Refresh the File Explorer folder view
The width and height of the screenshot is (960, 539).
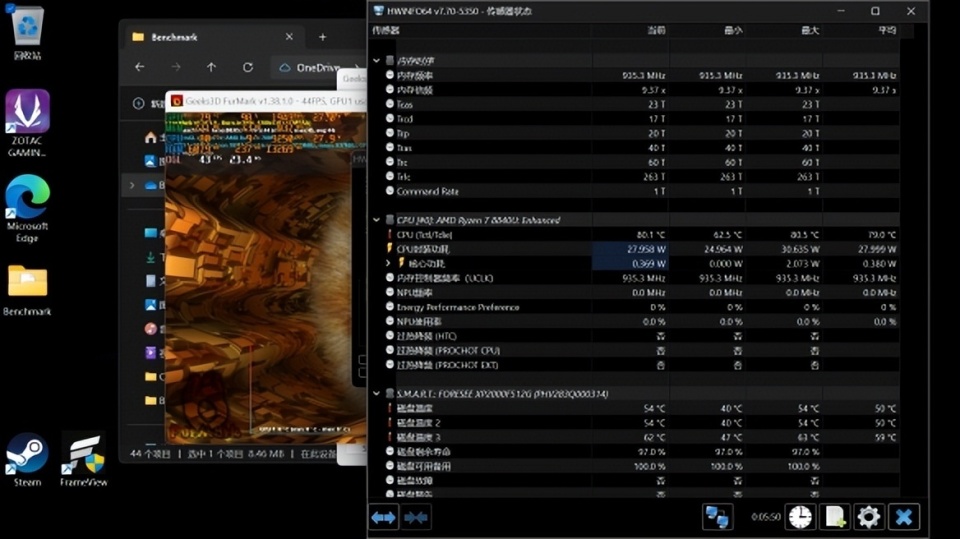pos(248,68)
